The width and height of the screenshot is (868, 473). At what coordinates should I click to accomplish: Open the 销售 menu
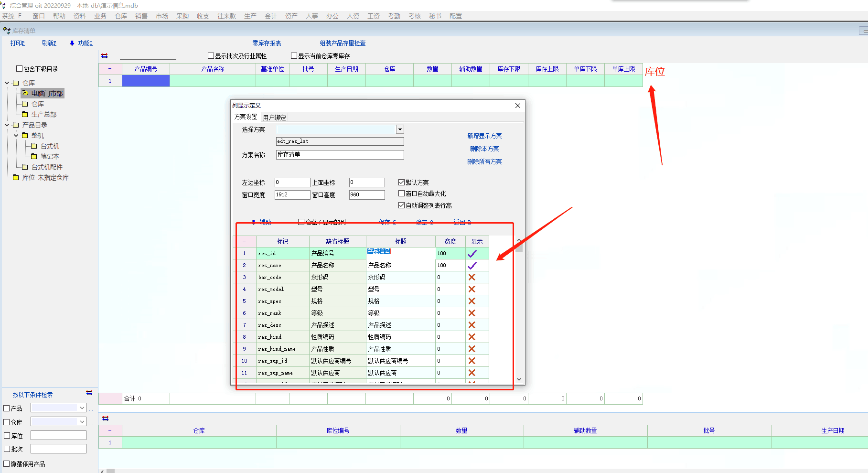click(141, 16)
